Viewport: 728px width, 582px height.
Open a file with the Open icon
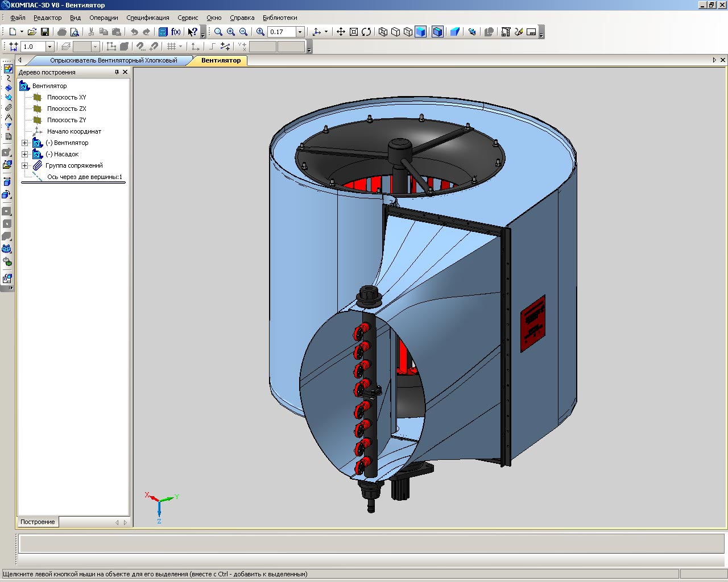(32, 32)
